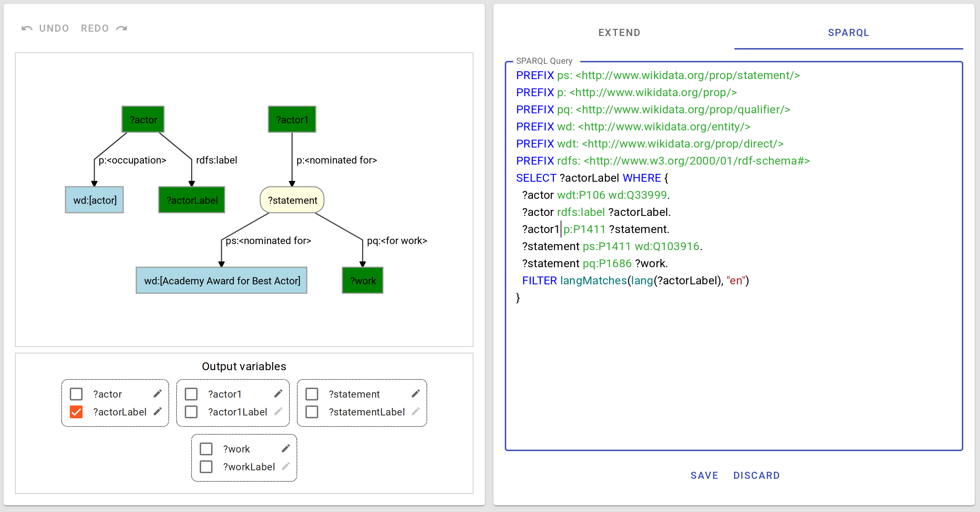The width and height of the screenshot is (980, 512).
Task: Uncheck the ?actorLabel output variable
Action: click(x=76, y=412)
